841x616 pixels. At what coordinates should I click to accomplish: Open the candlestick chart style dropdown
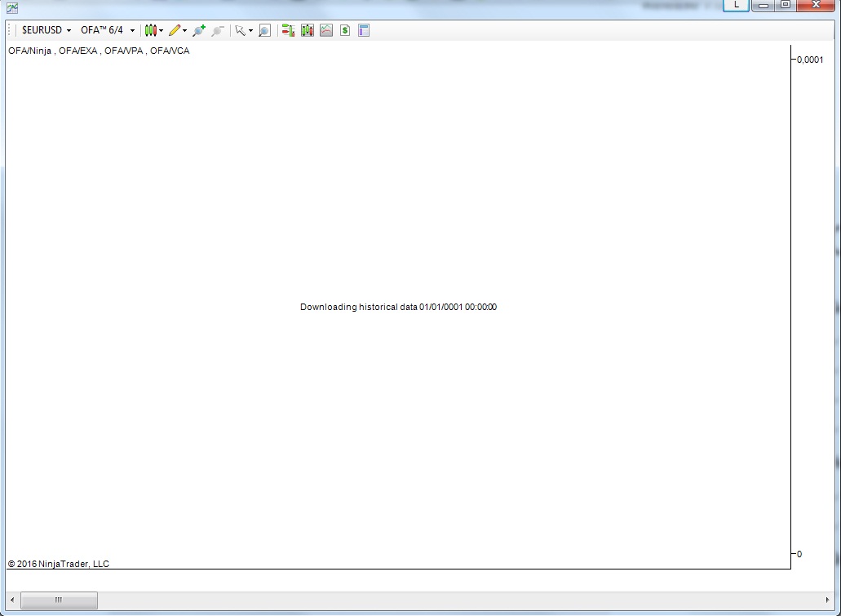tap(154, 30)
